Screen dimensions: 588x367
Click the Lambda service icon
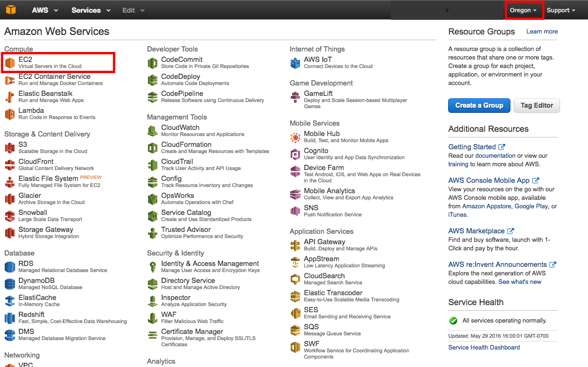coord(10,114)
